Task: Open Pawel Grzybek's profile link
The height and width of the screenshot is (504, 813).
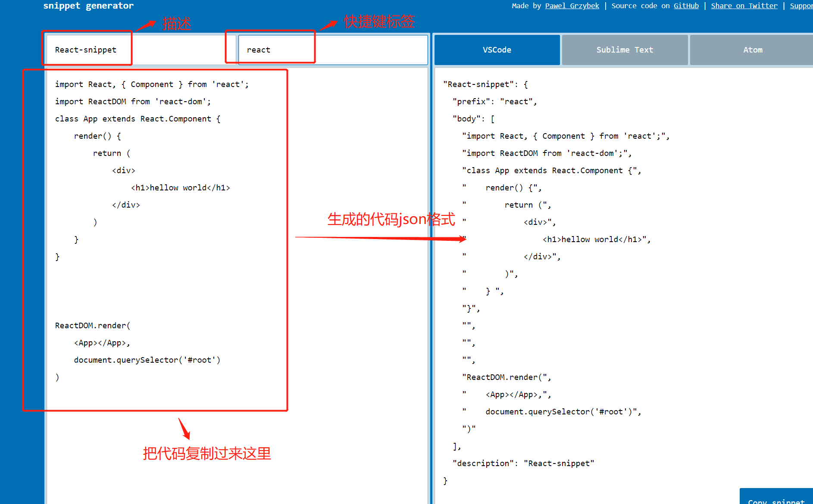Action: click(572, 6)
